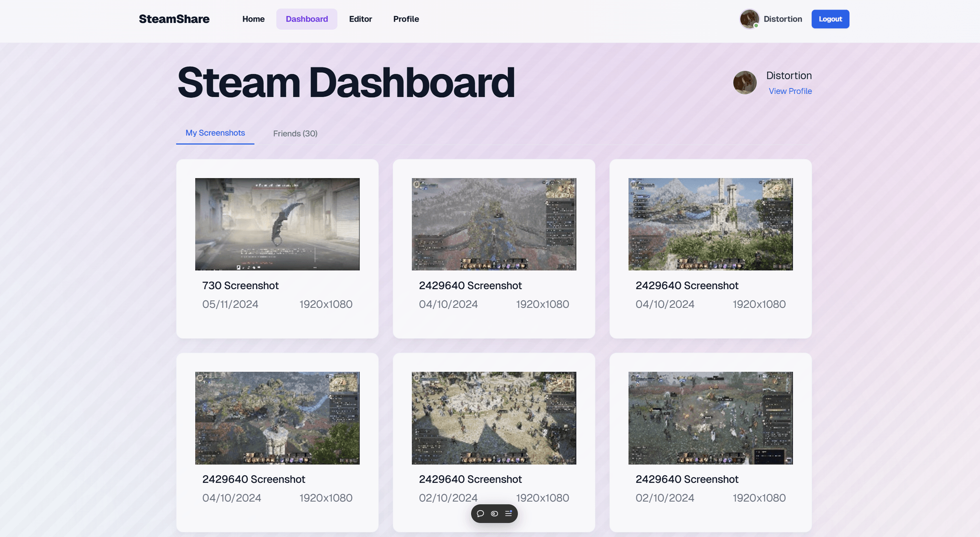Click the 1920x1080 resolution in the 730 Screenshot card

(x=326, y=304)
